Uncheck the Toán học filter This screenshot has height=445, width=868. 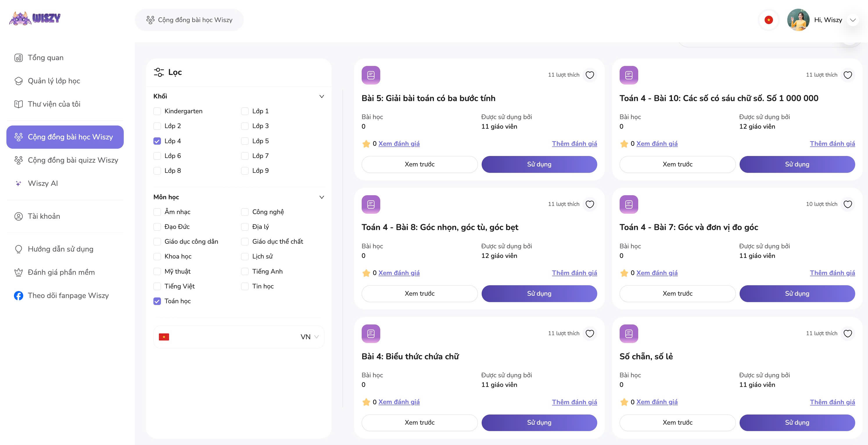157,301
